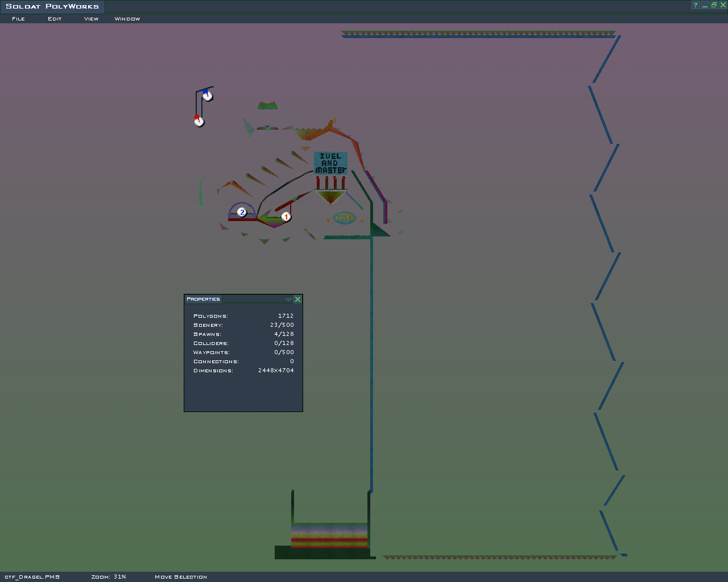728x582 pixels.
Task: Open the Edit menu
Action: tap(55, 19)
